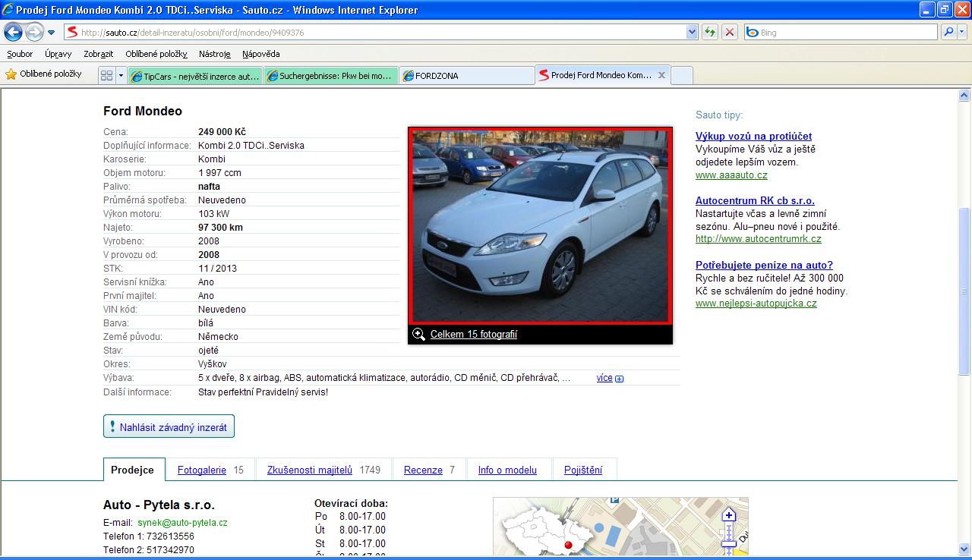Click the Oblíbené položky star icon
The image size is (972, 560).
[11, 74]
